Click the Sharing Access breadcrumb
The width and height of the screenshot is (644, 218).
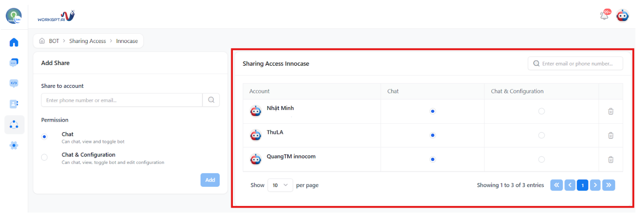tap(87, 41)
